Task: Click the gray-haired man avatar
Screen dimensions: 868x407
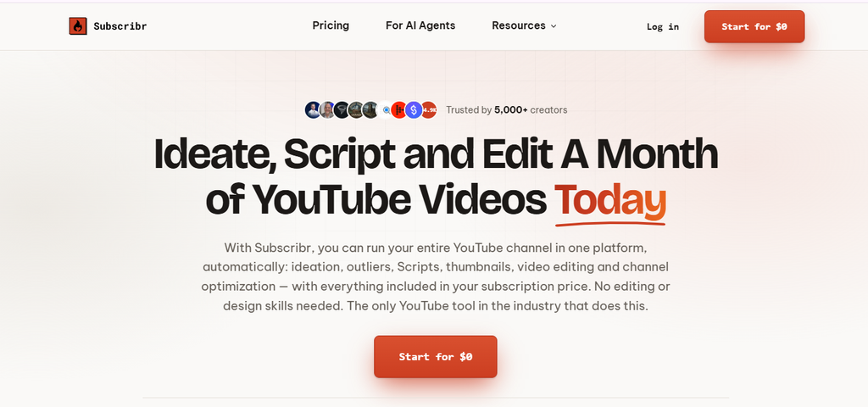Action: pos(327,109)
